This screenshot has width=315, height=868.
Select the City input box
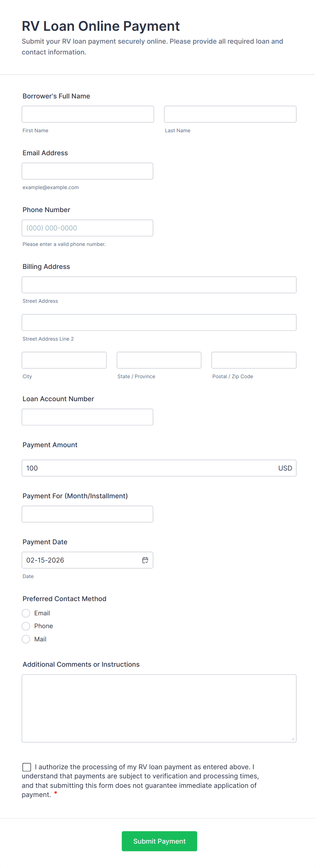(x=64, y=360)
